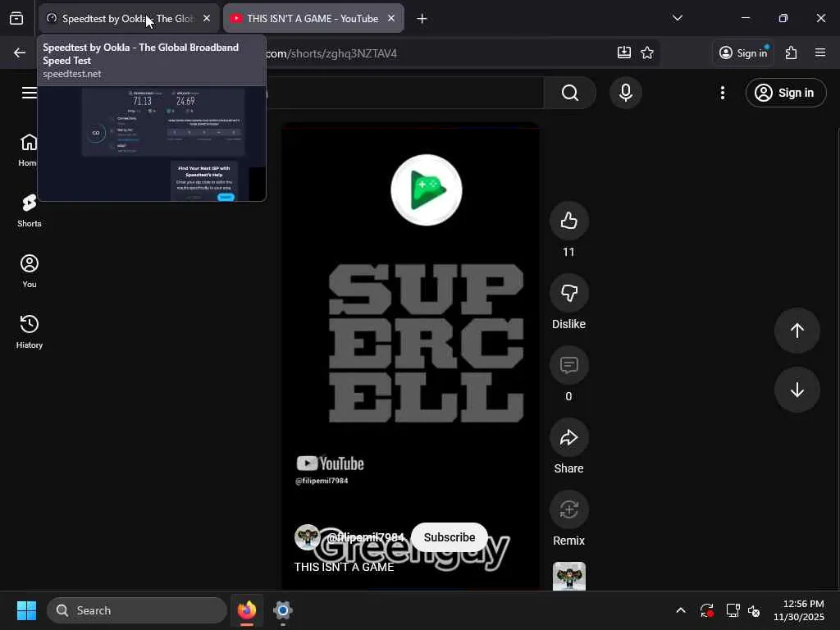Open YouTube settings three-dot menu
This screenshot has height=630, width=840.
coord(723,93)
